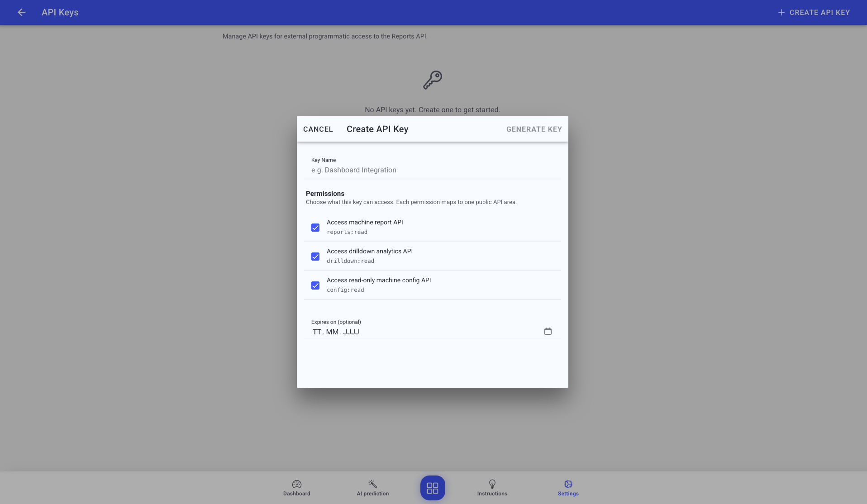Click the 'reports:read' scope text

point(347,232)
